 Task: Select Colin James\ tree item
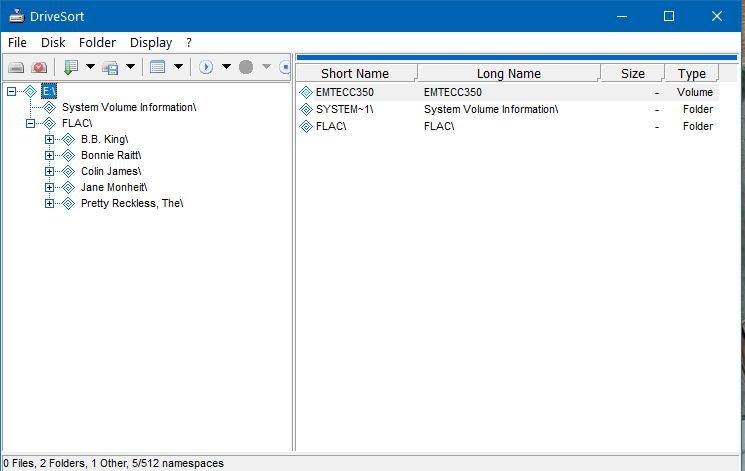(x=111, y=171)
